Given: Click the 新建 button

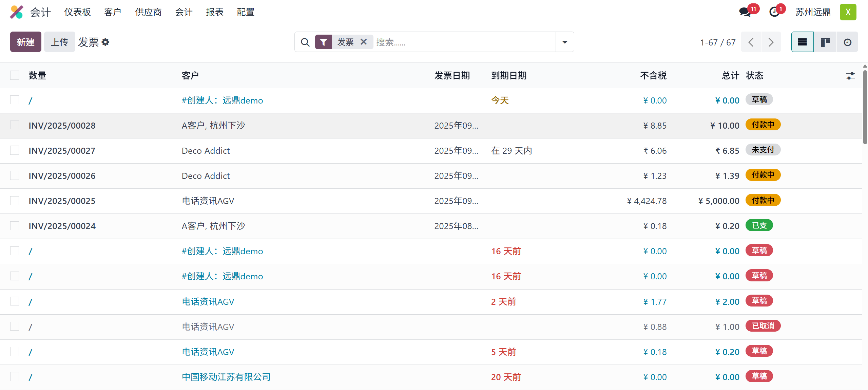Looking at the screenshot, I should click(x=26, y=42).
